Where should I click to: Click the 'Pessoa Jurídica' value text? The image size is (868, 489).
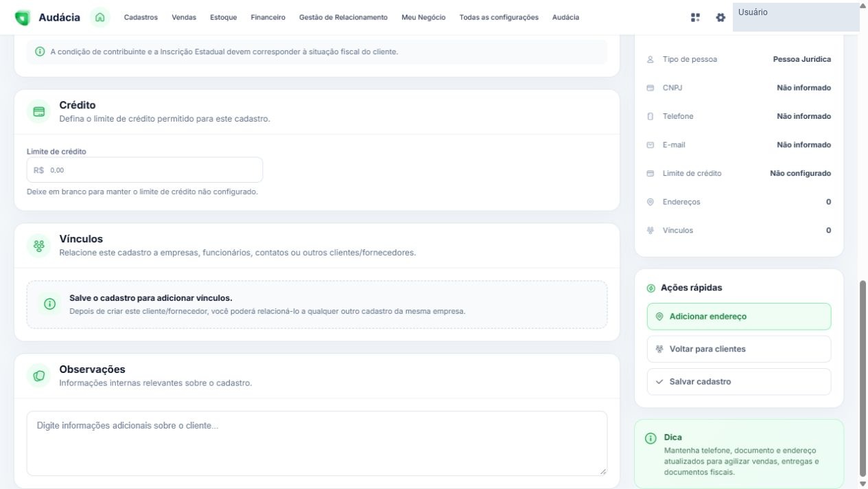[801, 59]
